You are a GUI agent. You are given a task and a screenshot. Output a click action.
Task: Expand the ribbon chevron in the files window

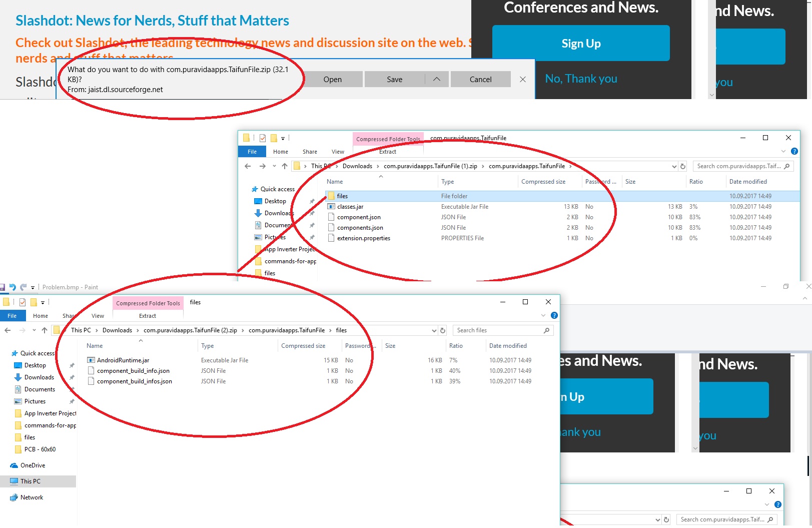(543, 315)
